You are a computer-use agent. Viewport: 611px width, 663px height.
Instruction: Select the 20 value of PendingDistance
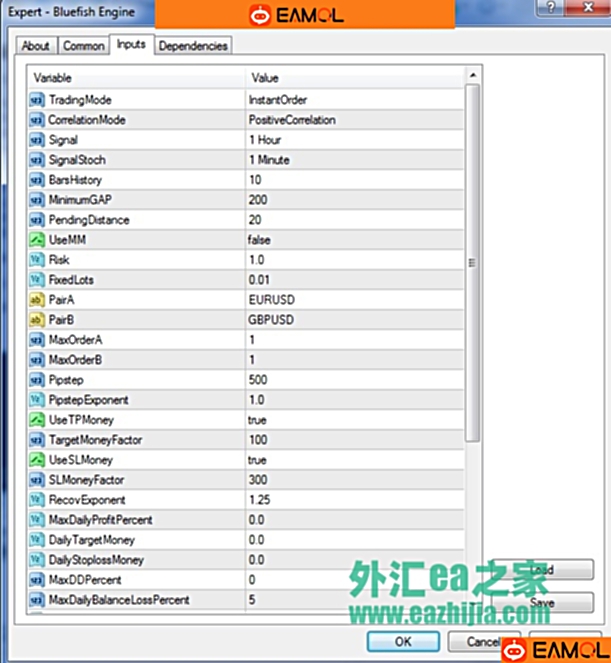click(255, 220)
